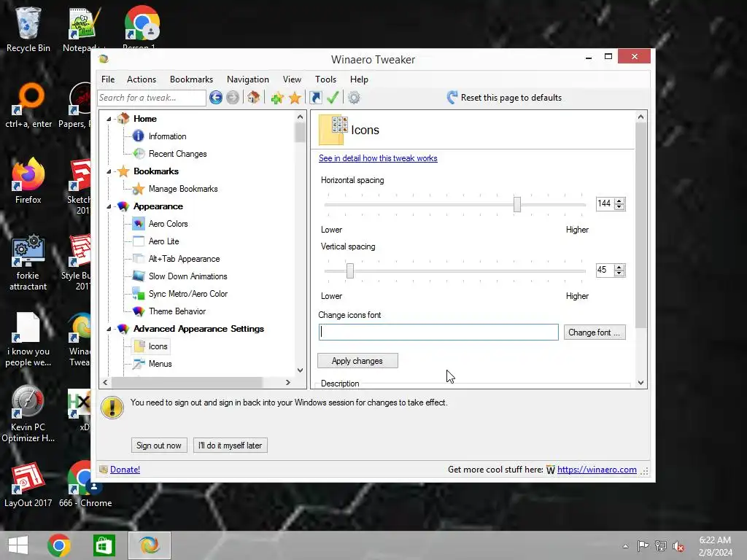747x560 pixels.
Task: Open Chrome from the taskbar
Action: click(59, 545)
